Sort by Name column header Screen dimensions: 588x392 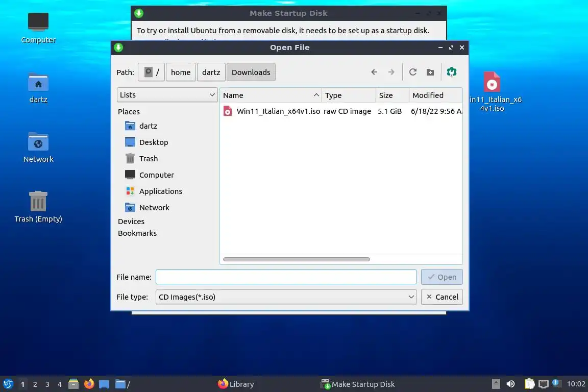[x=271, y=95]
